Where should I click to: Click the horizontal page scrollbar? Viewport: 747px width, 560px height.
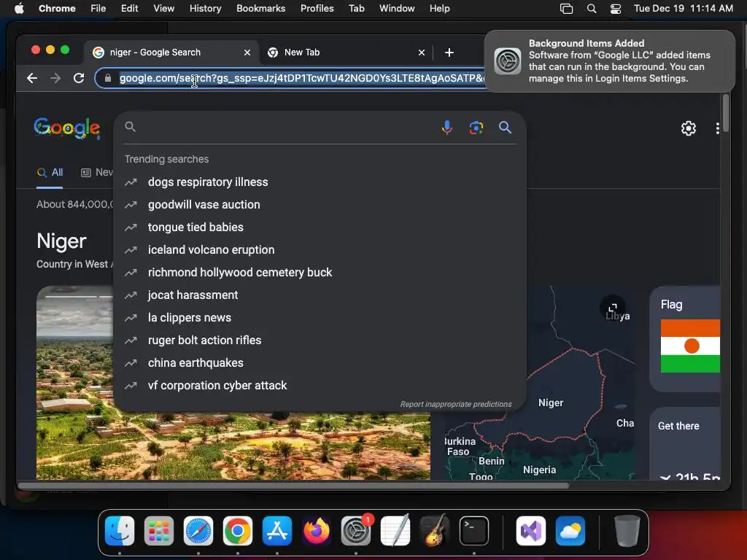click(293, 486)
